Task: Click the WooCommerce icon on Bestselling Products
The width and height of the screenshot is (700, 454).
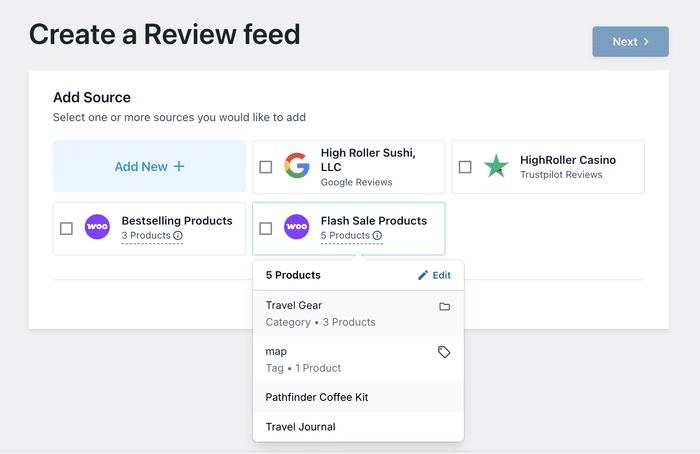Action: click(97, 227)
